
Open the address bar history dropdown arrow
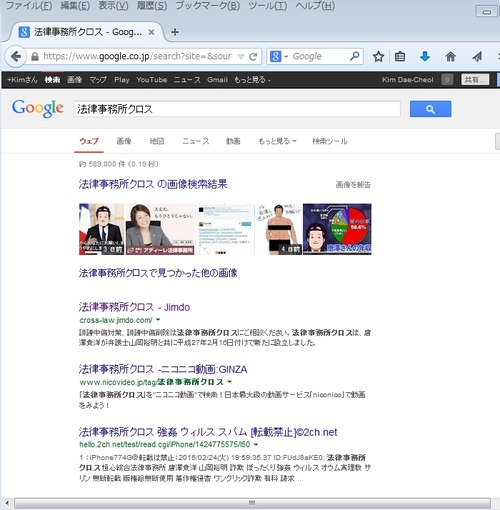tap(241, 57)
